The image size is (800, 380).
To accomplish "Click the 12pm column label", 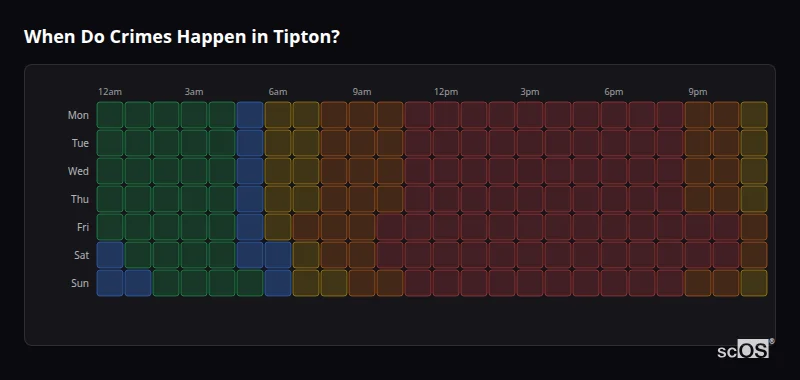I will tap(446, 92).
